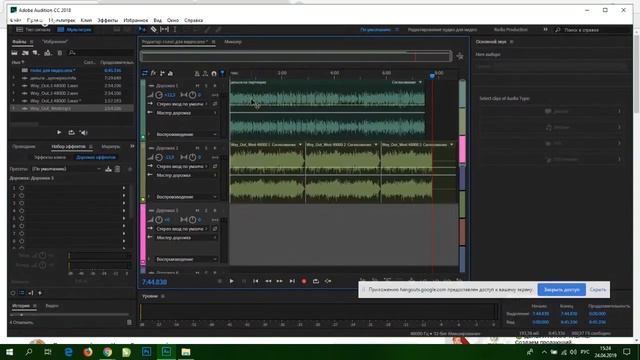Delete effects rack preset trash icon

pyautogui.click(x=118, y=169)
